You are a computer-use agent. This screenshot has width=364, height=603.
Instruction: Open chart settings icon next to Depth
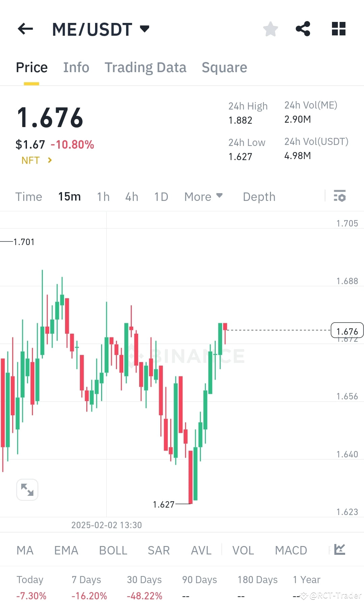(x=340, y=197)
